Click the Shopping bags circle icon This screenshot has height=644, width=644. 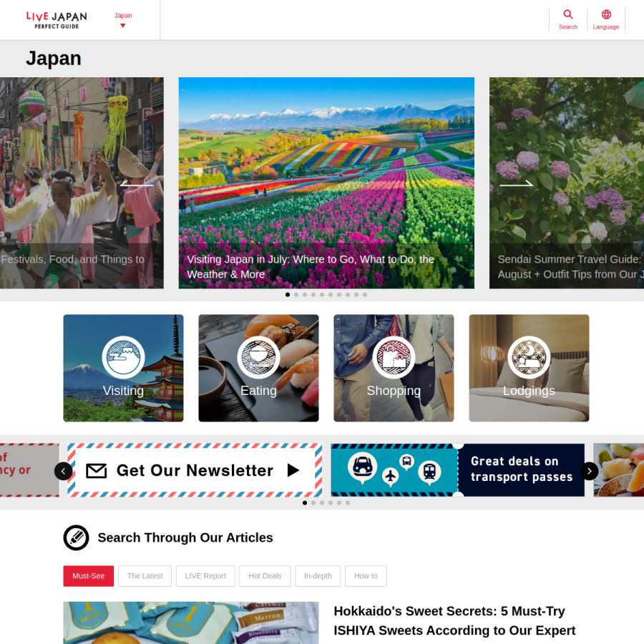394,357
